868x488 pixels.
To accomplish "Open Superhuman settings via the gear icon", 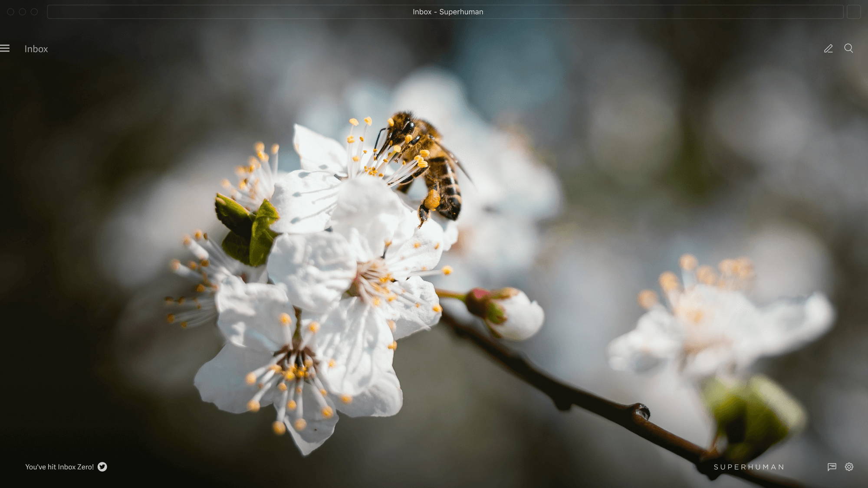I will point(849,467).
